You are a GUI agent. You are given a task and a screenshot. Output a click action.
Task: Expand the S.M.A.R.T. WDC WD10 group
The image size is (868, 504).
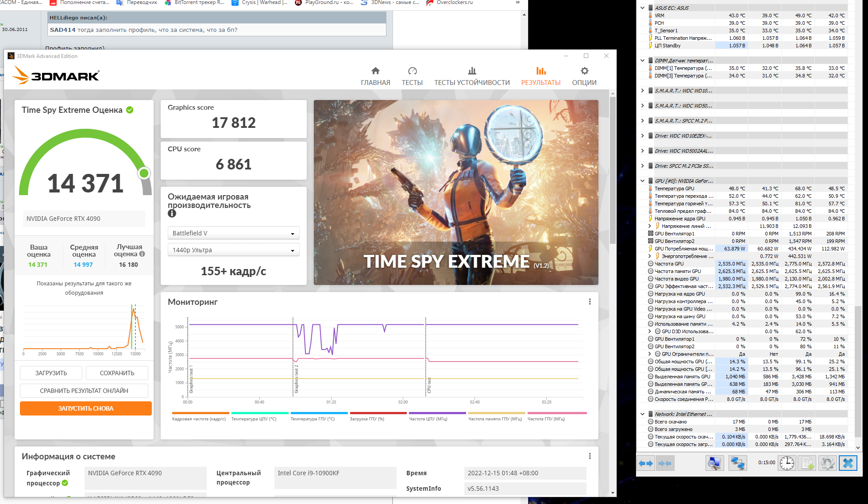click(x=642, y=91)
